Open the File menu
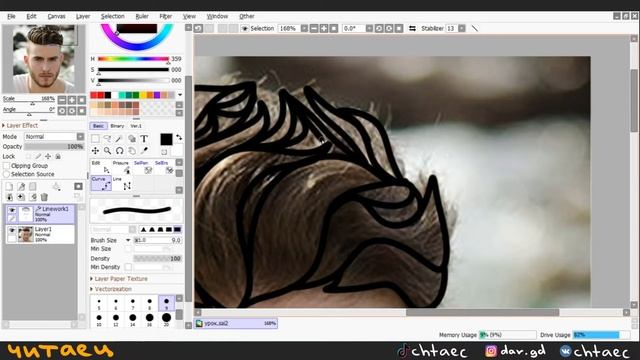 (11, 16)
